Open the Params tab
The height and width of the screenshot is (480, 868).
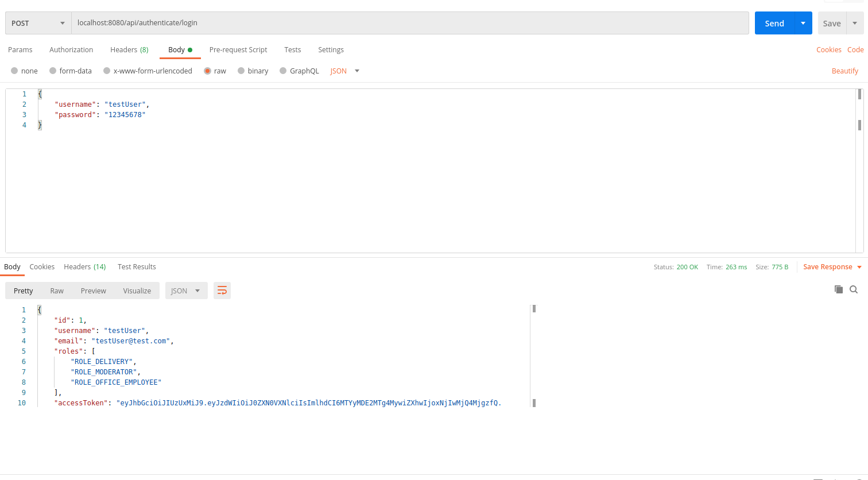point(20,50)
